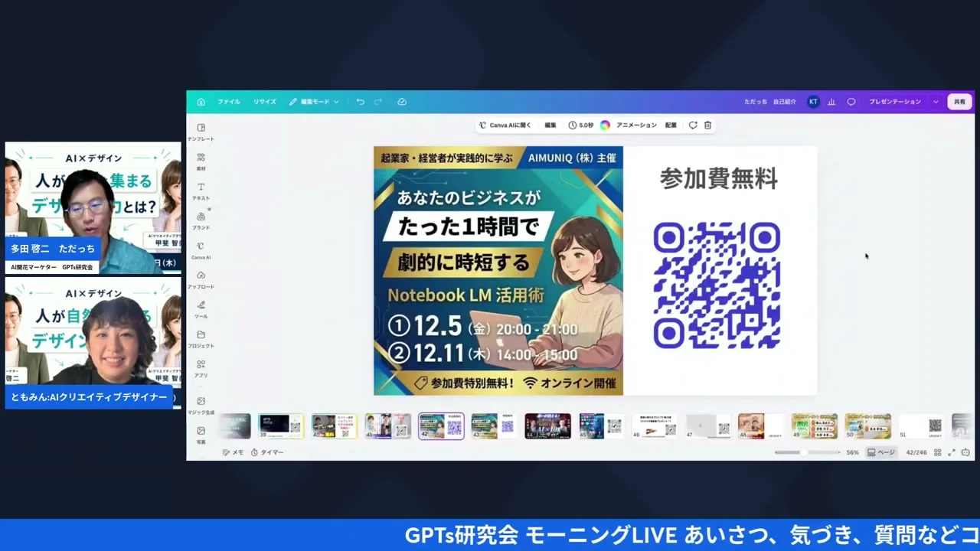Select page 42 thumbnail
Viewport: 980px width, 551px height.
[441, 425]
